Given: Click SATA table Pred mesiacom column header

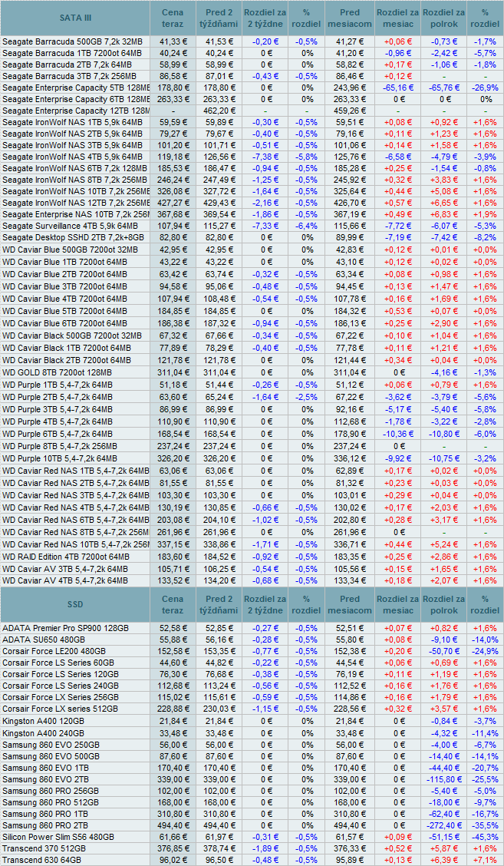Looking at the screenshot, I should click(x=350, y=18).
